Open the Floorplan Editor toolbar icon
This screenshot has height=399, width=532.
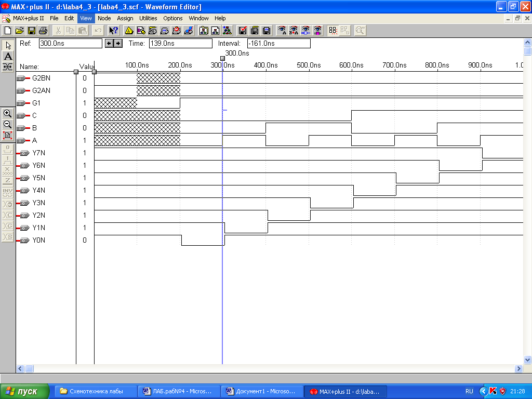pyautogui.click(x=141, y=31)
